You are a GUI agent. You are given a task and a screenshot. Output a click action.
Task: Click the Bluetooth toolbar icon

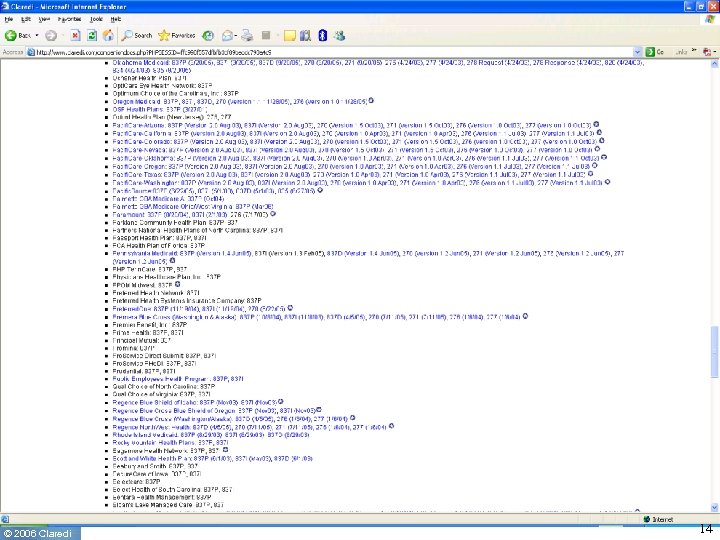coord(322,35)
